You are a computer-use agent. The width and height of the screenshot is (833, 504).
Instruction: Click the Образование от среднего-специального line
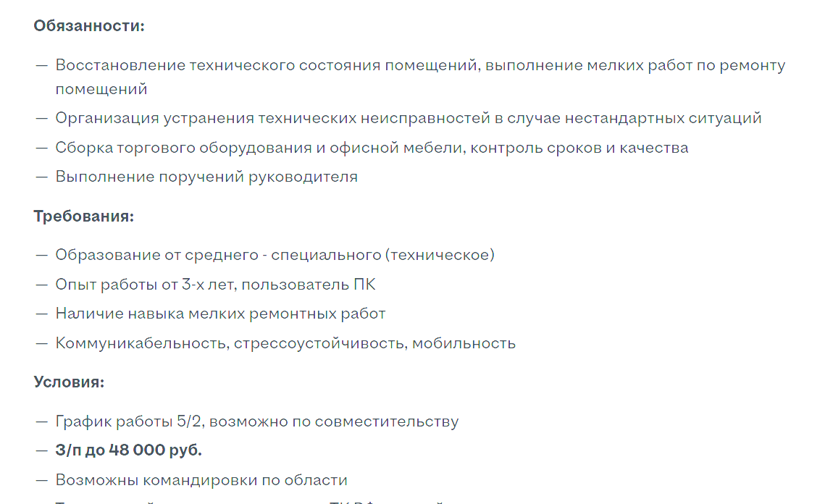[x=275, y=255]
